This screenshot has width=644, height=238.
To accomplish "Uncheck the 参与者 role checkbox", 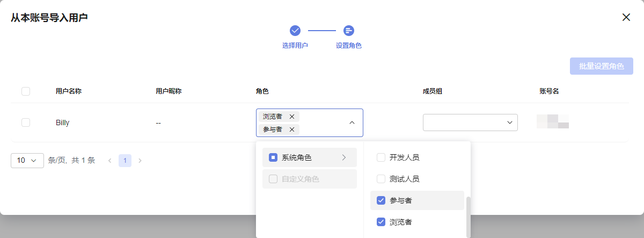I will click(381, 200).
